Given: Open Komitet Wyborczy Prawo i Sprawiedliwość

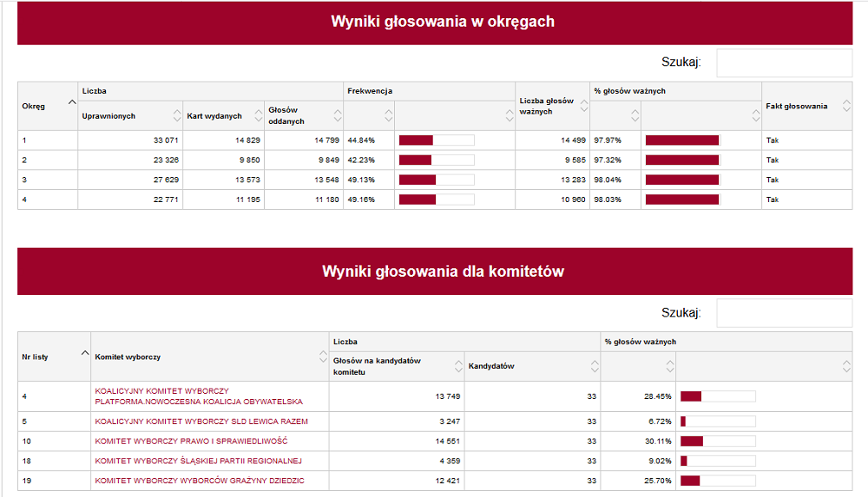Looking at the screenshot, I should [x=192, y=441].
